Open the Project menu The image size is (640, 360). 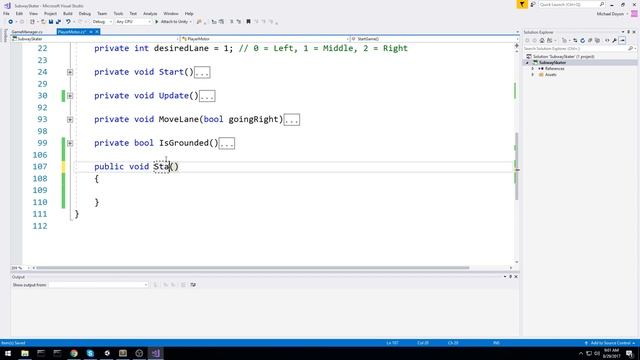50,13
